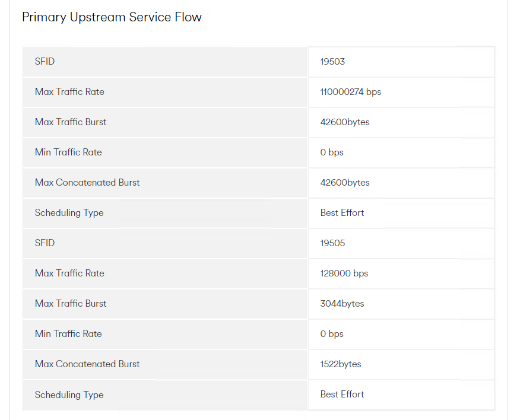Select the 110000274 bps rate value
The height and width of the screenshot is (420, 517).
coord(350,92)
